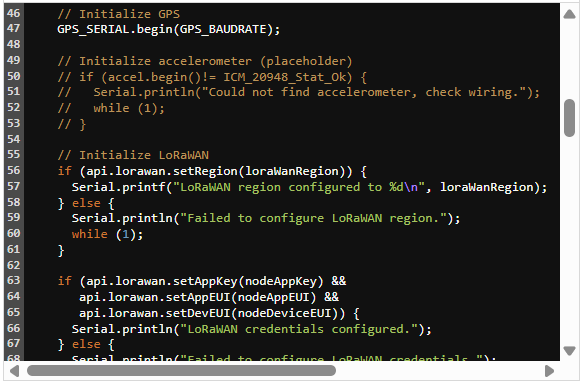Click the horizontal scrollbar thumb
Image resolution: width=582 pixels, height=386 pixels.
181,370
